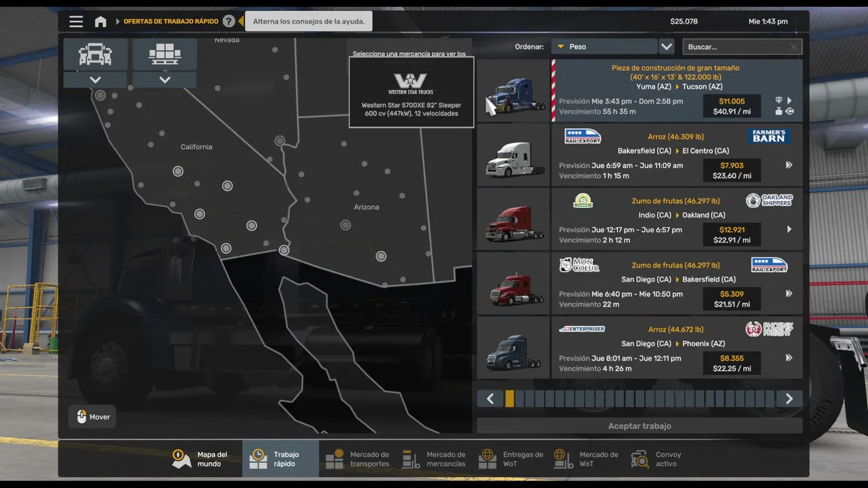The height and width of the screenshot is (488, 868).
Task: Click double-arrow icon on San Diego–Phoenix job
Action: (789, 358)
